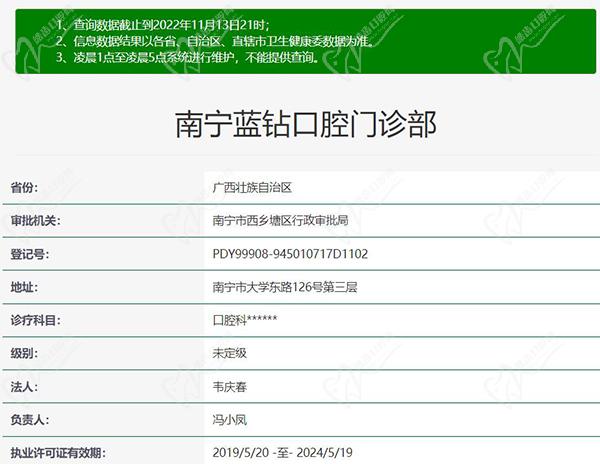Select the notice line about 2022年11月13日21时

pyautogui.click(x=163, y=25)
